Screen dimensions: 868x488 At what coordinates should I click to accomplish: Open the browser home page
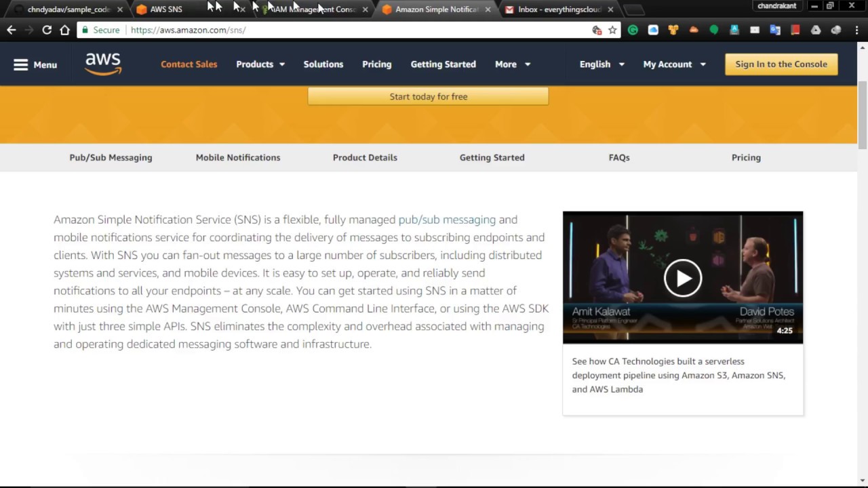(x=64, y=30)
